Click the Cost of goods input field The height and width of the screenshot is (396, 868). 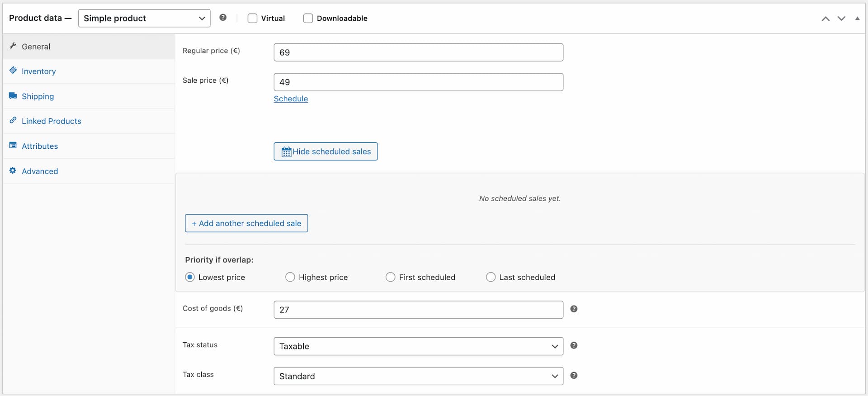419,310
